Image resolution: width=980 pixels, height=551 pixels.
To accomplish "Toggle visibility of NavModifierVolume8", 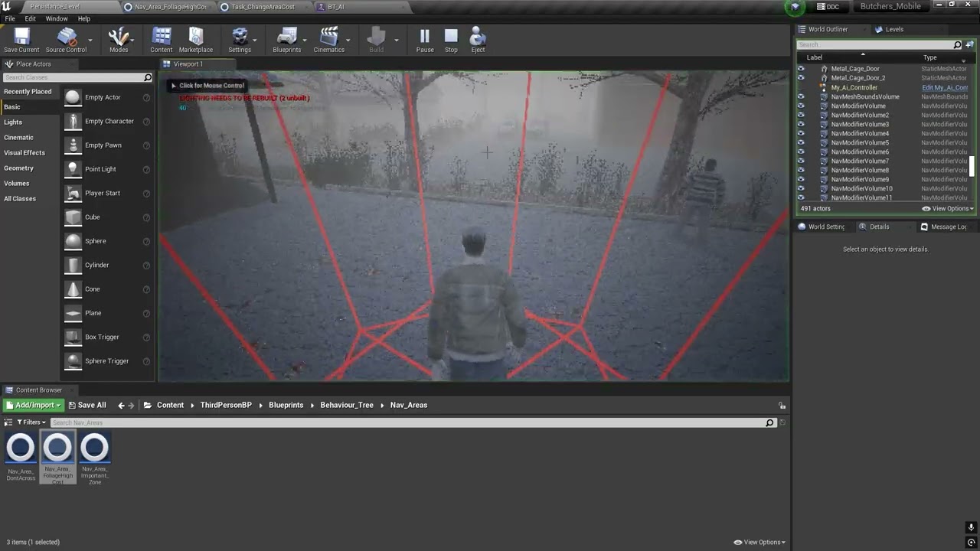I will click(x=801, y=170).
